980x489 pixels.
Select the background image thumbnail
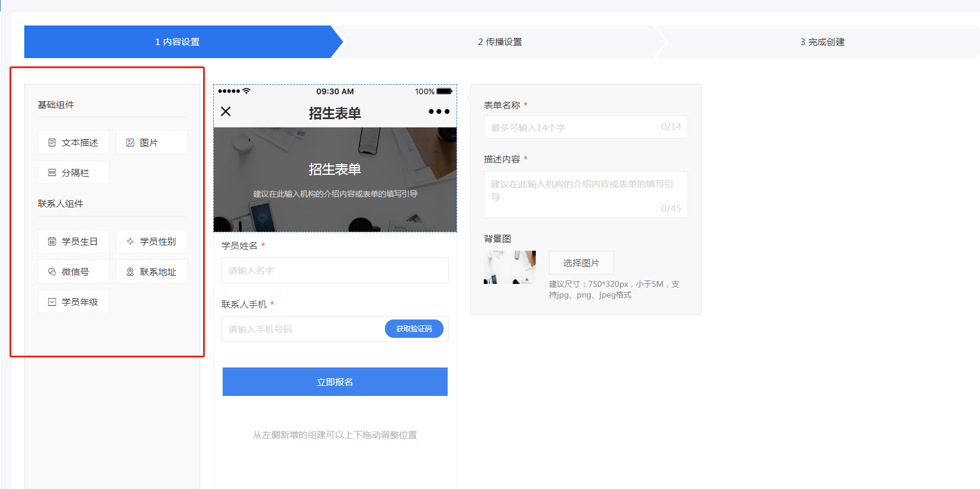pos(510,267)
